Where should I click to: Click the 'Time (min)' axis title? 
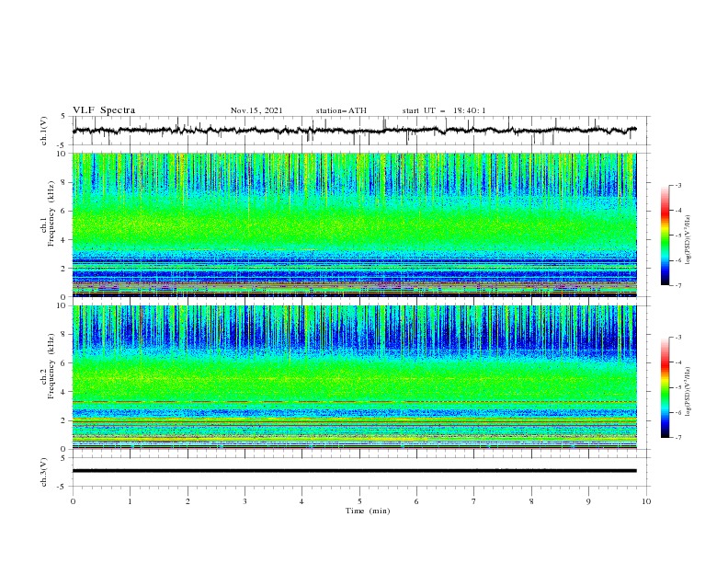pos(368,511)
